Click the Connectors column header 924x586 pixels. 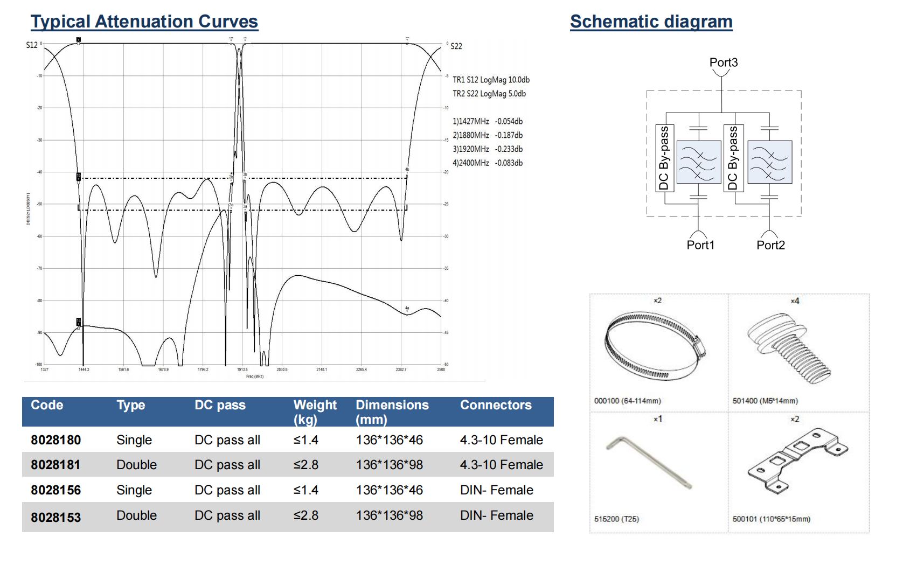[x=495, y=405]
